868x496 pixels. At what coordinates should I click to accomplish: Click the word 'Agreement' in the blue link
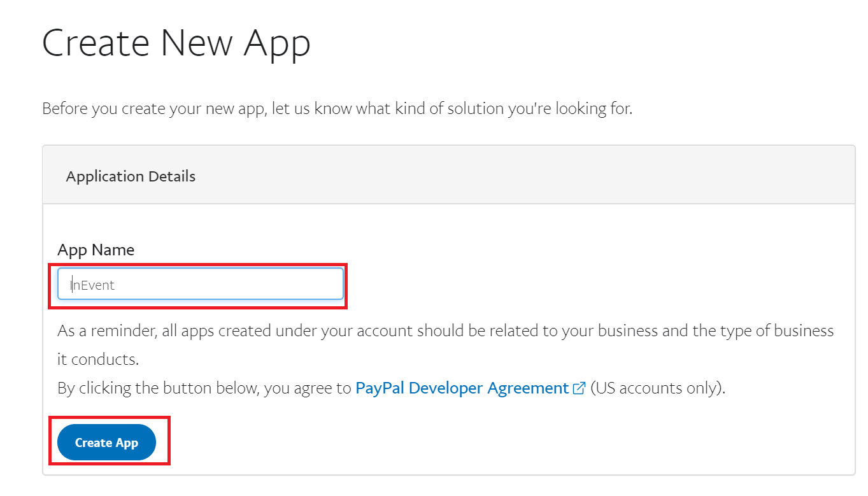(x=528, y=388)
